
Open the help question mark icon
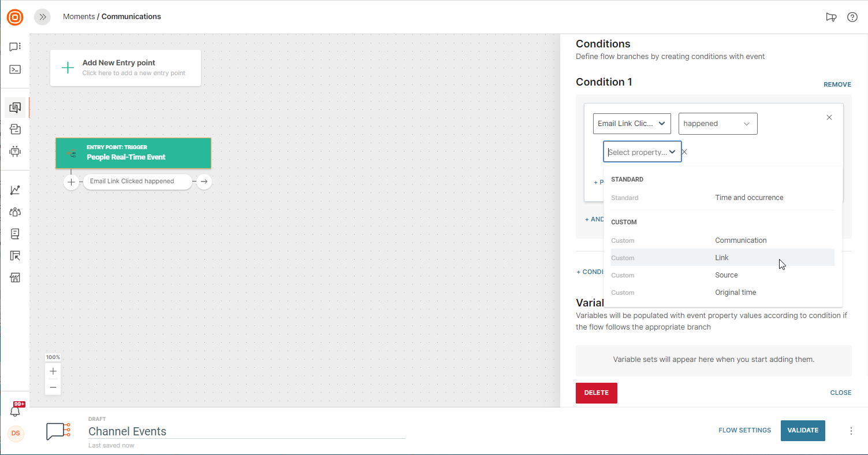pos(852,17)
